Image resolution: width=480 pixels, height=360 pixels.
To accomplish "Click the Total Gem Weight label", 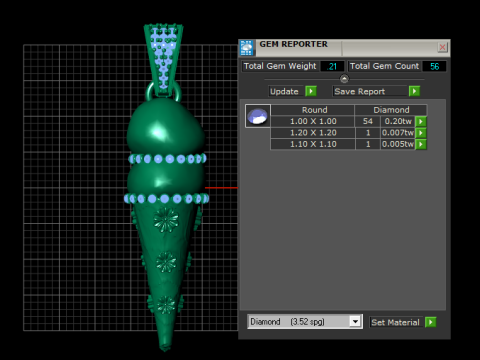I will [280, 66].
